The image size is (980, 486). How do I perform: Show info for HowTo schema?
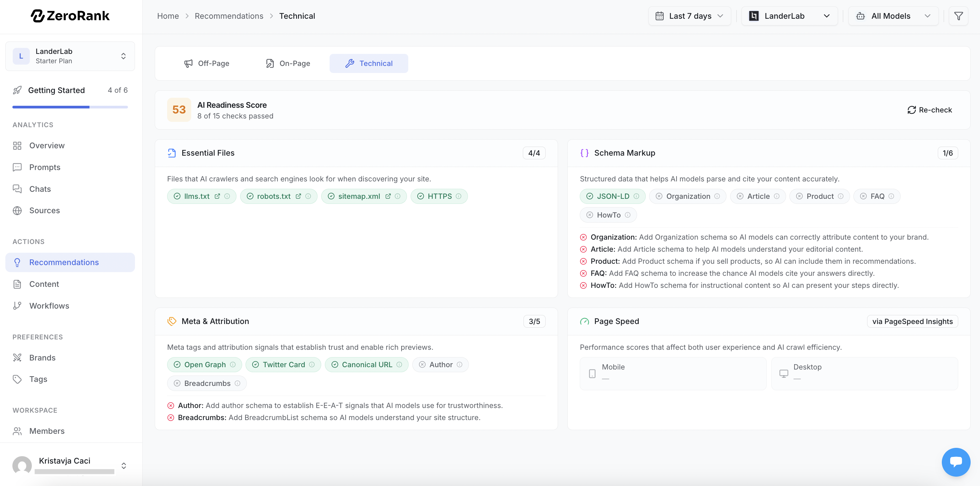[628, 215]
